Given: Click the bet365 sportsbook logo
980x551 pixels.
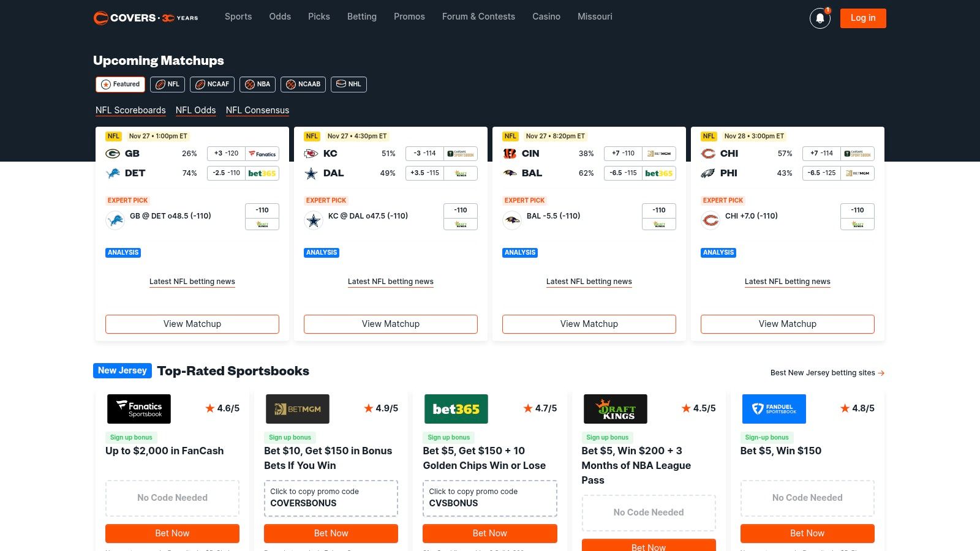Looking at the screenshot, I should tap(456, 409).
